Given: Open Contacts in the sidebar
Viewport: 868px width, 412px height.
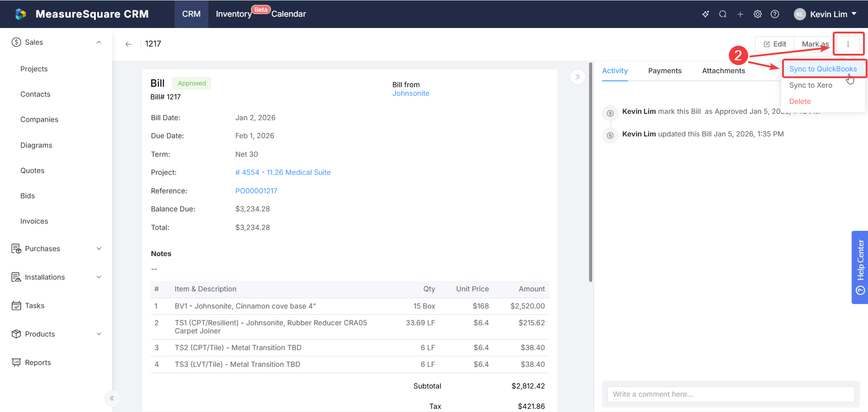Looking at the screenshot, I should (x=35, y=94).
